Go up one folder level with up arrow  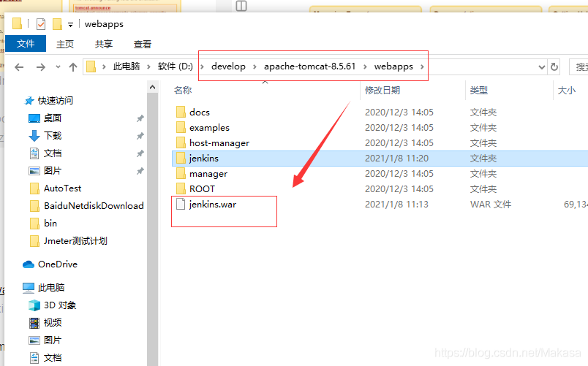73,67
